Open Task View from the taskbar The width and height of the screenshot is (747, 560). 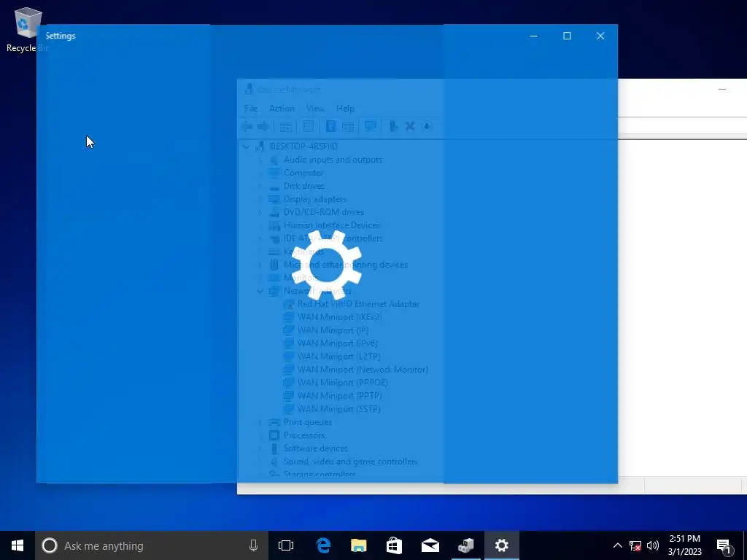[286, 545]
